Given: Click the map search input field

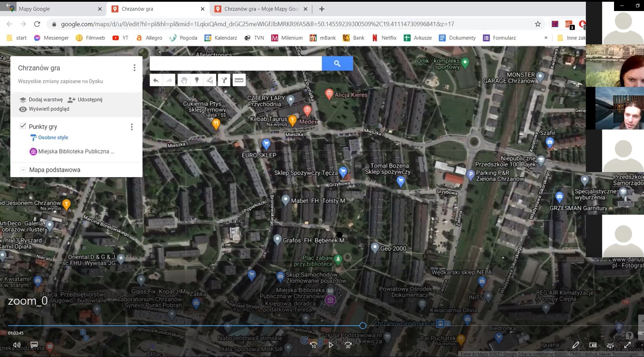Looking at the screenshot, I should pyautogui.click(x=236, y=63).
